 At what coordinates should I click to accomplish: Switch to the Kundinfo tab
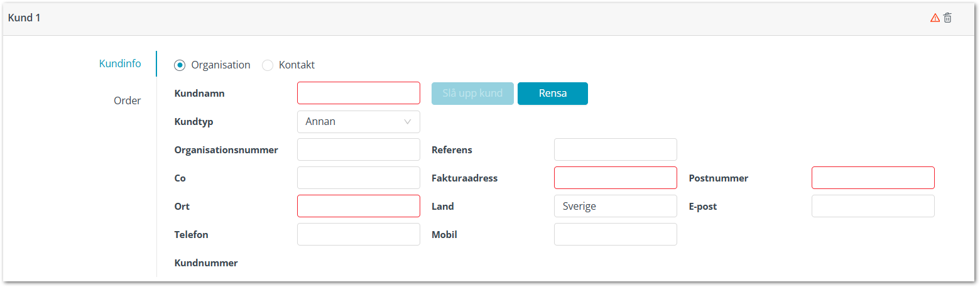[x=120, y=63]
